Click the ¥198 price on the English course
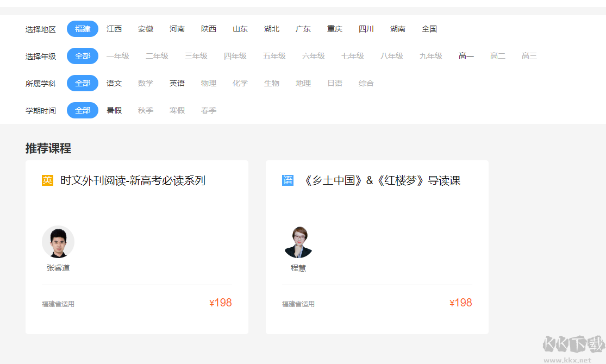 220,303
